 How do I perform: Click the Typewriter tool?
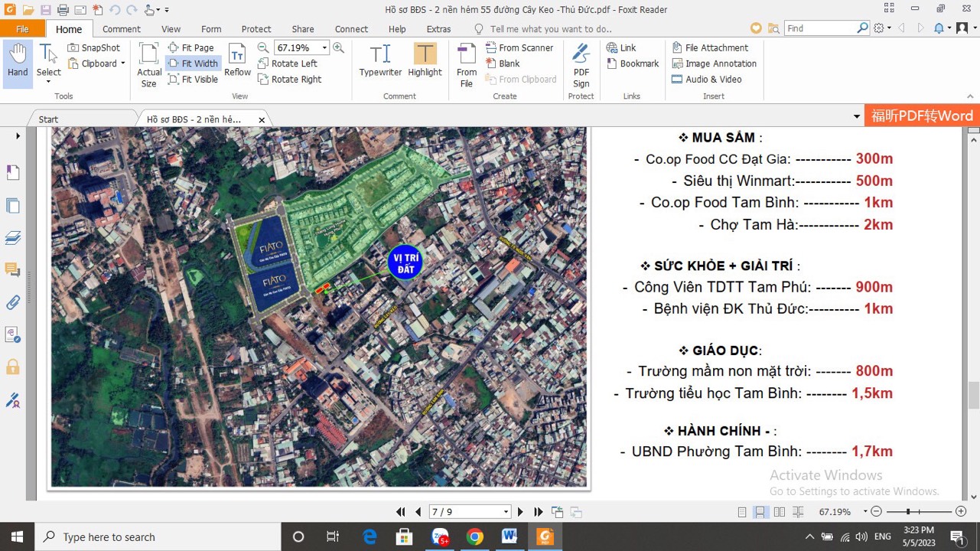[x=380, y=60]
